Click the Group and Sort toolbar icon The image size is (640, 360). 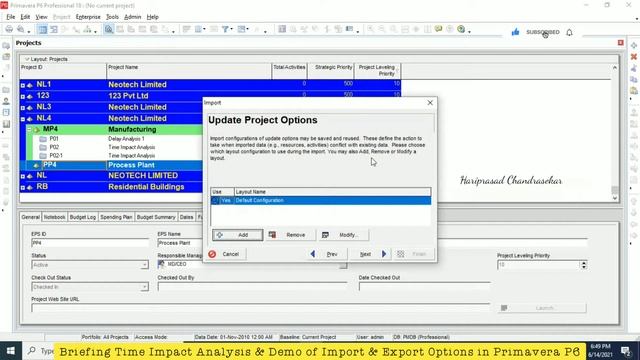243,29
